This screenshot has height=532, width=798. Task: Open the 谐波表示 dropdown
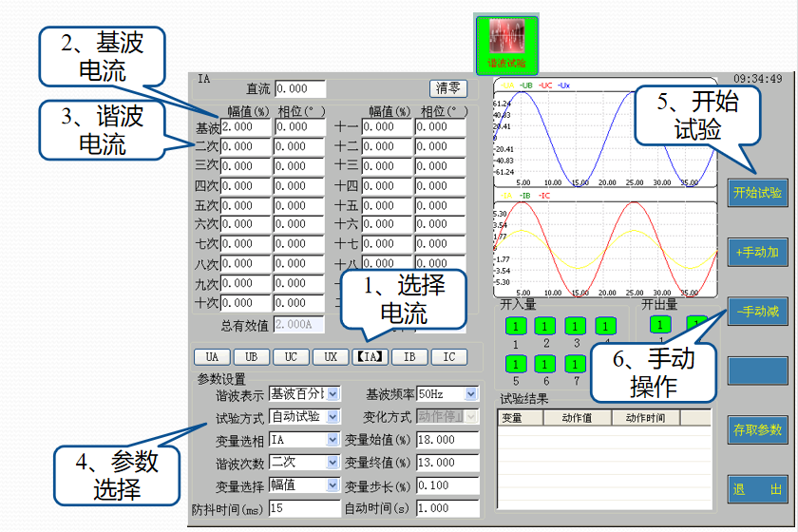coord(304,394)
